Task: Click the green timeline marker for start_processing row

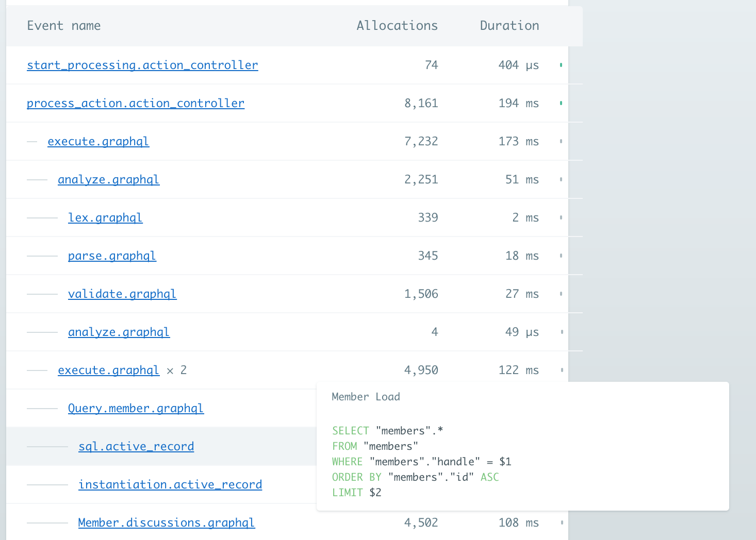Action: 561,65
